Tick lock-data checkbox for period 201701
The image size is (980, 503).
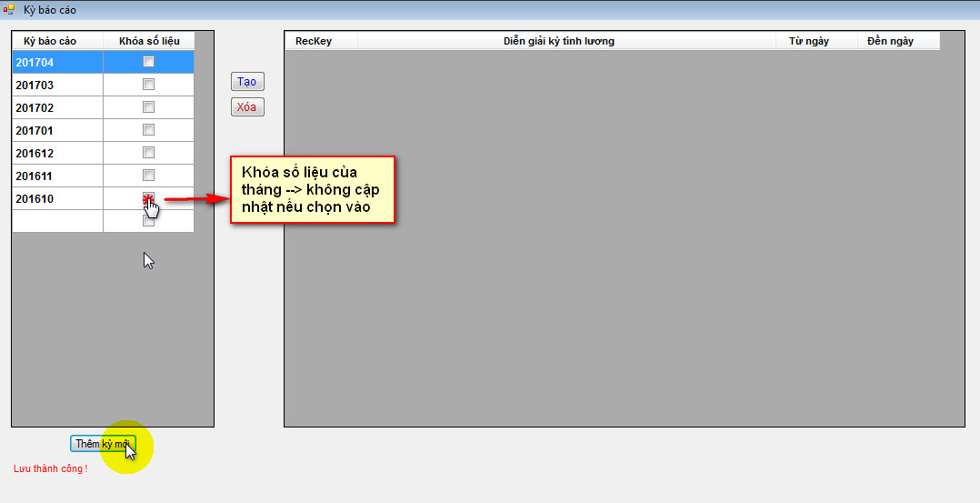tap(148, 129)
